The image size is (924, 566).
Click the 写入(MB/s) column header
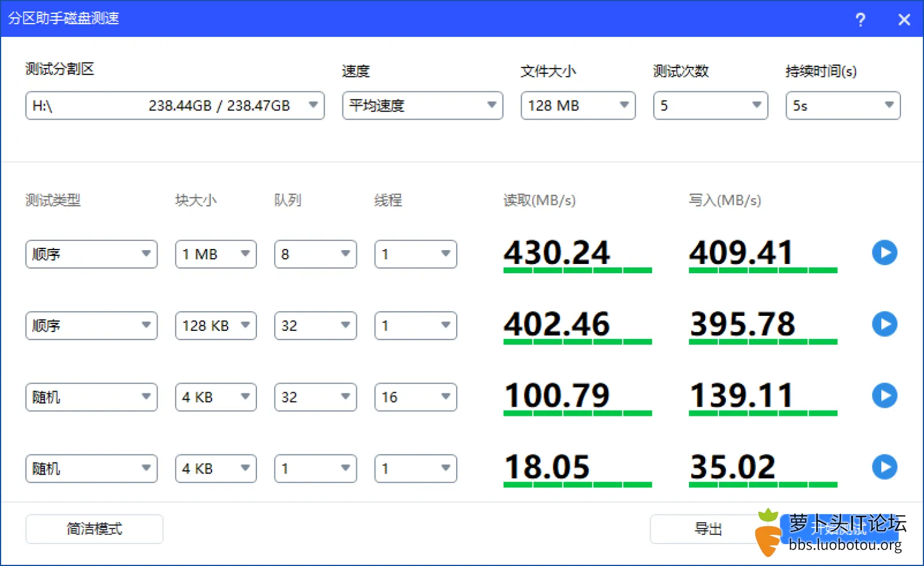725,200
